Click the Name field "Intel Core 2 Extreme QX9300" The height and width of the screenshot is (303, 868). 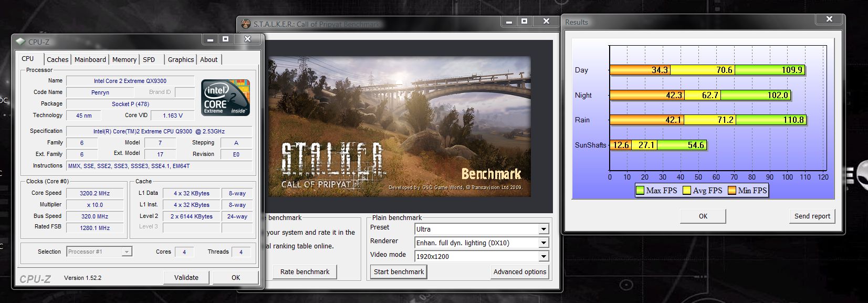click(130, 81)
